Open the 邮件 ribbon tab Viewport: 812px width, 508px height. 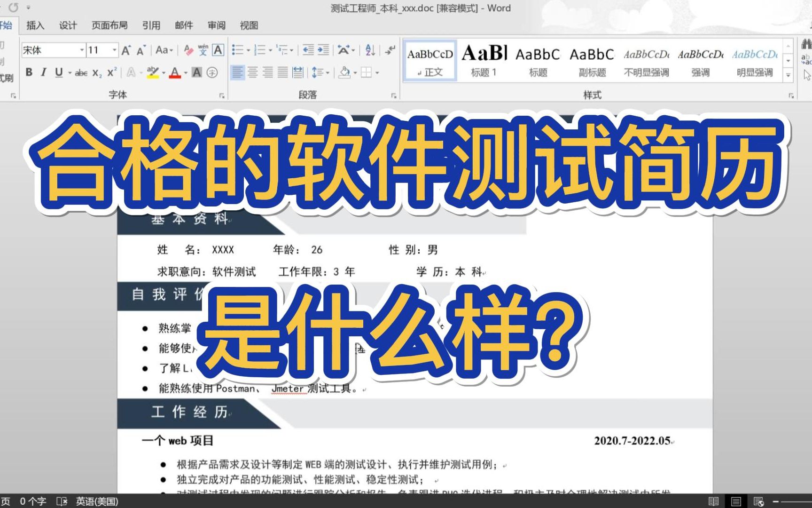tap(184, 25)
